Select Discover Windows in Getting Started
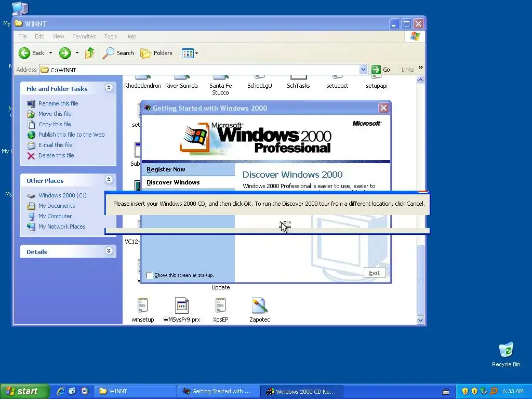The height and width of the screenshot is (399, 532). coord(188,182)
